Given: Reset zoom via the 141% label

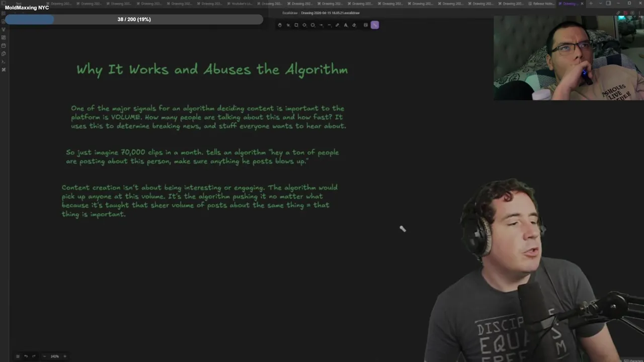Looking at the screenshot, I should click(x=54, y=356).
